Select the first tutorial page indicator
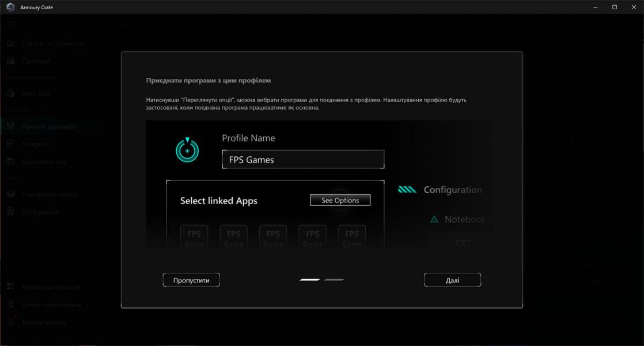644x346 pixels. 310,280
